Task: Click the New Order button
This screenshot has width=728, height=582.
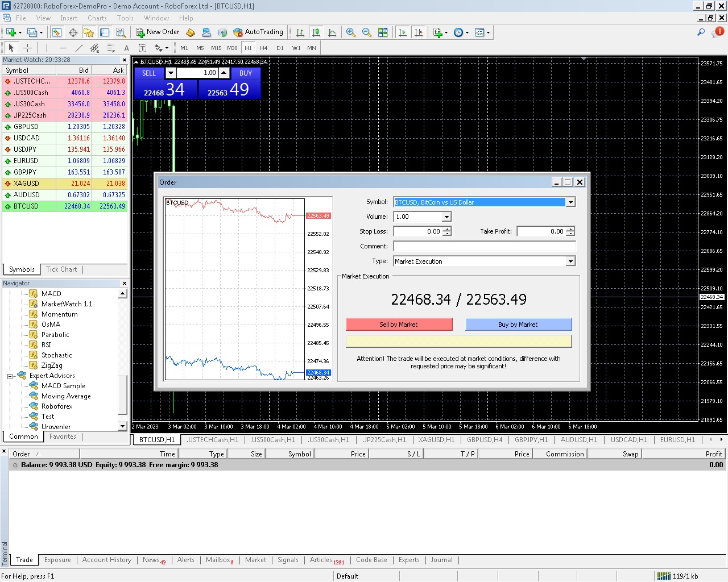Action: pos(158,32)
